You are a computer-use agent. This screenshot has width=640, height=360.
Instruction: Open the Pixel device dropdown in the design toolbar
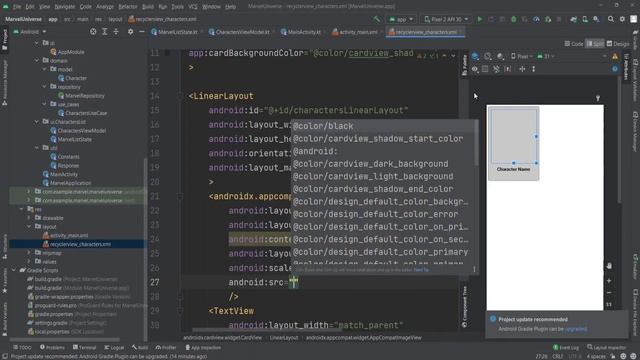tap(522, 56)
